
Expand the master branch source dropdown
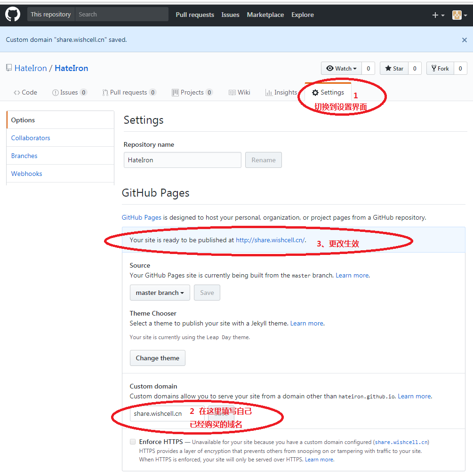160,293
